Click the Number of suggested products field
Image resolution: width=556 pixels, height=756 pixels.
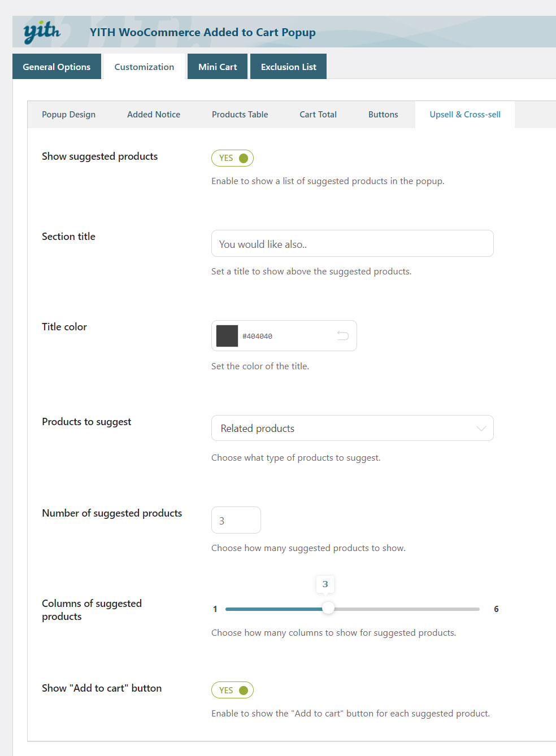[x=236, y=520]
